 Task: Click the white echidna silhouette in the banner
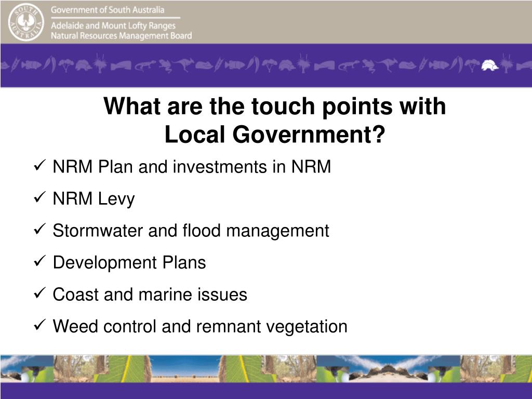489,65
